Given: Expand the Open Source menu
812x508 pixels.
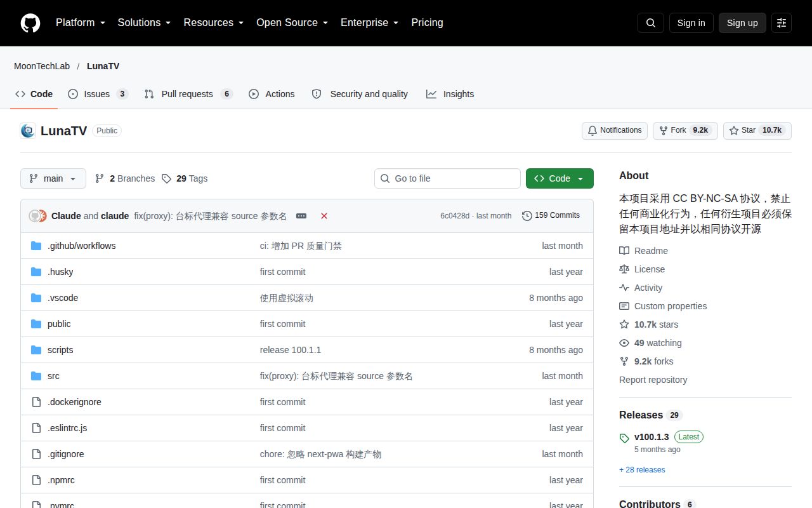Looking at the screenshot, I should point(292,23).
